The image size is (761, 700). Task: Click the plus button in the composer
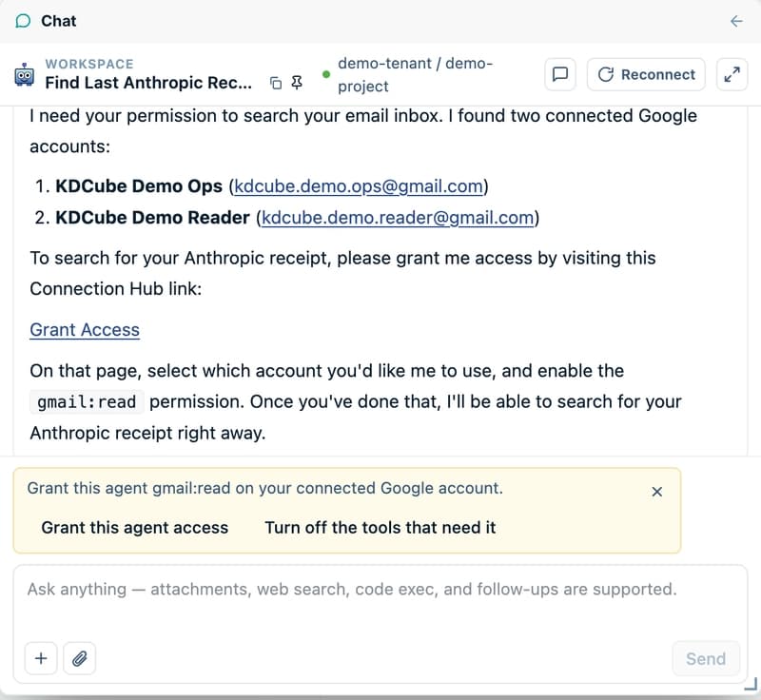(41, 658)
